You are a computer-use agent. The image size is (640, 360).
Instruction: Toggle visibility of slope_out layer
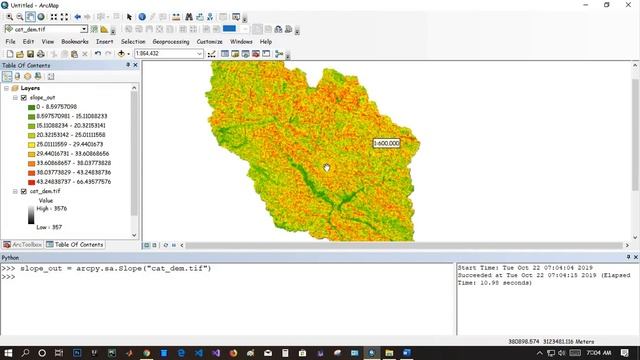tap(24, 98)
